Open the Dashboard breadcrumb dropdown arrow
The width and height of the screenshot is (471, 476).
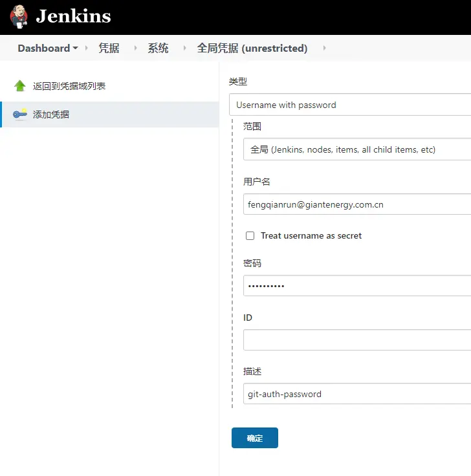pos(75,49)
